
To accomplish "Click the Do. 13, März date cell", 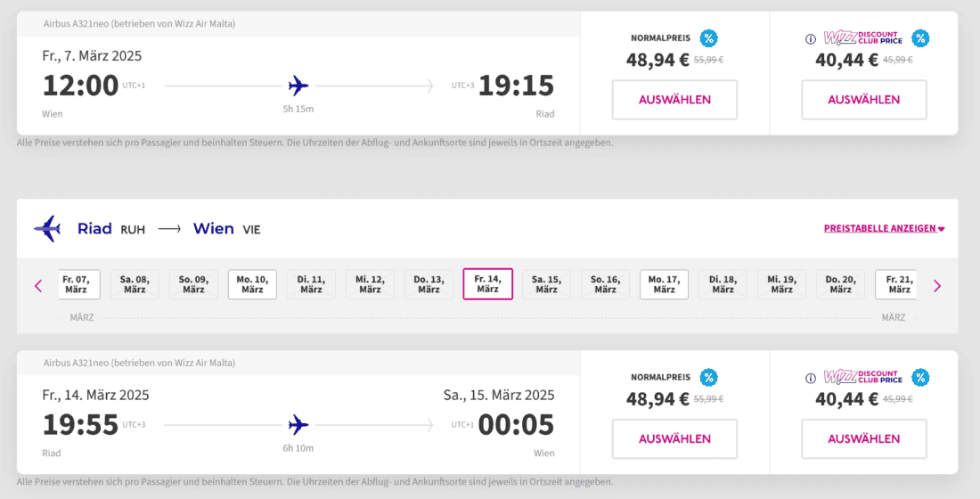I will 429,284.
